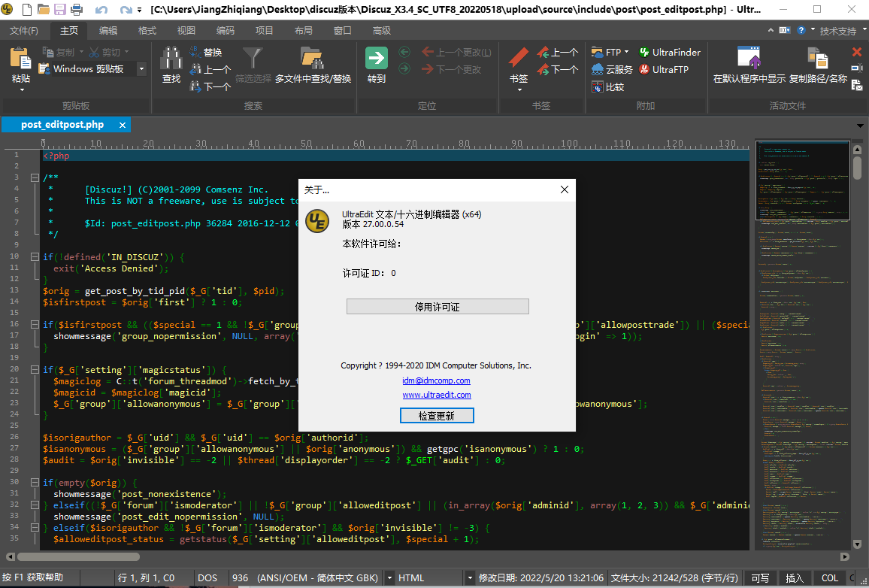Click the document minimap preview thumbnail
Image resolution: width=869 pixels, height=588 pixels.
[803, 180]
